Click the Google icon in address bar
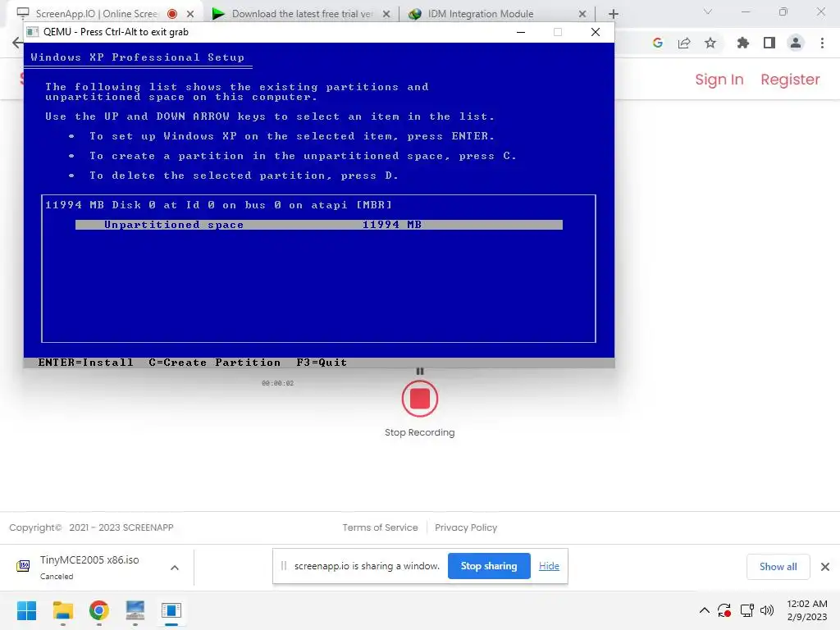The image size is (840, 630). [657, 43]
